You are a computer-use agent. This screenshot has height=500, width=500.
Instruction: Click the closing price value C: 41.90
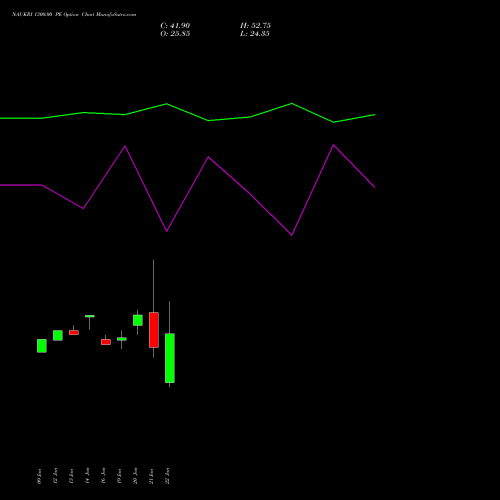pyautogui.click(x=175, y=26)
